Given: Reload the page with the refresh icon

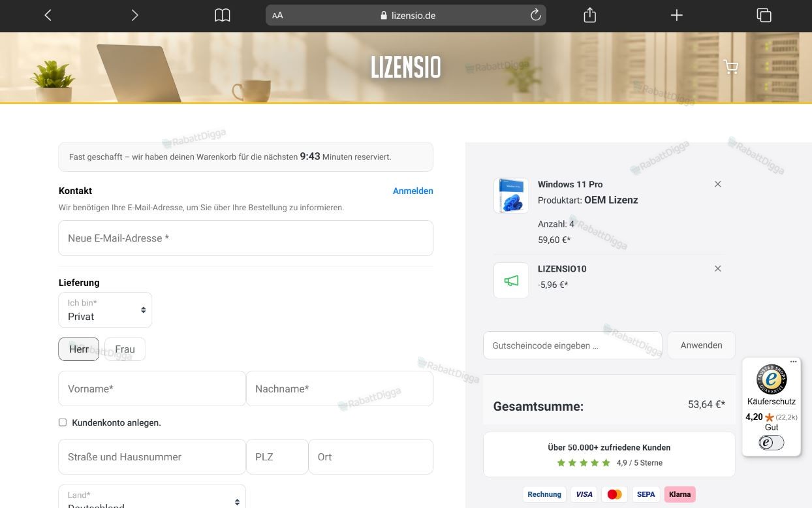Looking at the screenshot, I should pos(535,15).
